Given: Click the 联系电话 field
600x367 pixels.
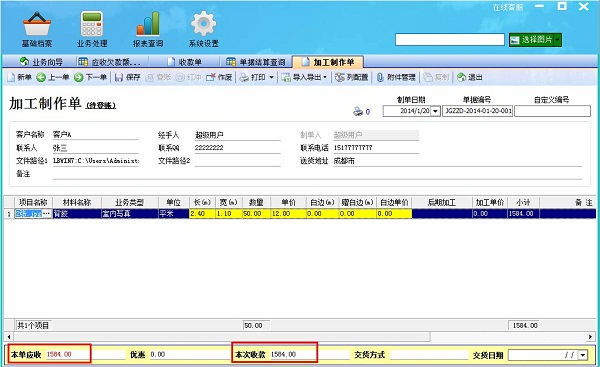Looking at the screenshot, I should coord(376,148).
